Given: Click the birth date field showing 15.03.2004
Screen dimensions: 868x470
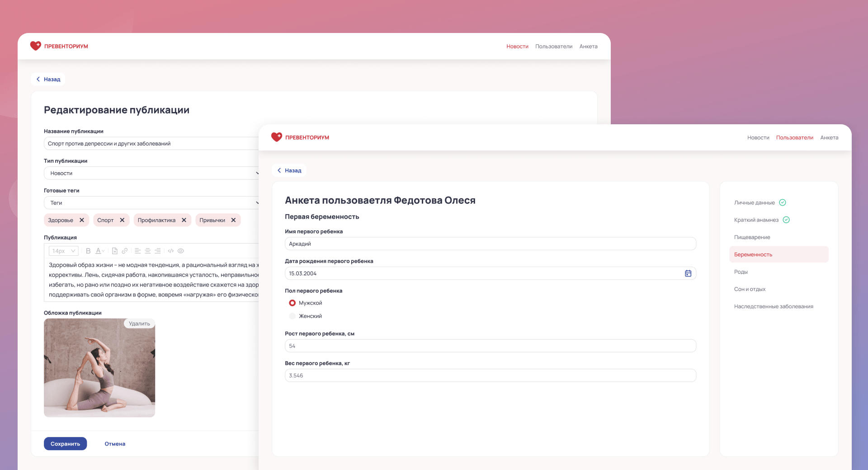Looking at the screenshot, I should tap(491, 273).
